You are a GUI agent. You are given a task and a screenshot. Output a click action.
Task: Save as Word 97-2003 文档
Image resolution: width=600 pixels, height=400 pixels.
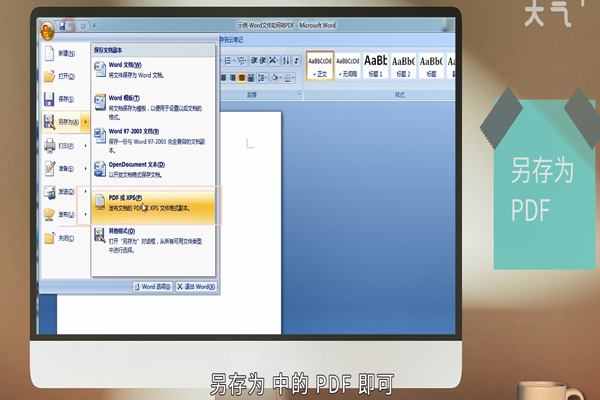[153, 140]
